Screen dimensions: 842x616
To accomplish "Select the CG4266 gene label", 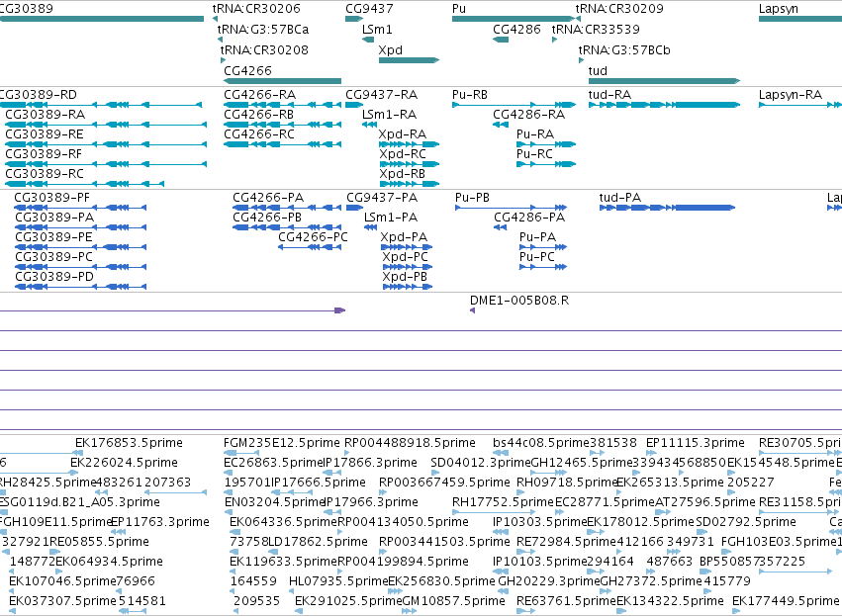I will tap(247, 71).
